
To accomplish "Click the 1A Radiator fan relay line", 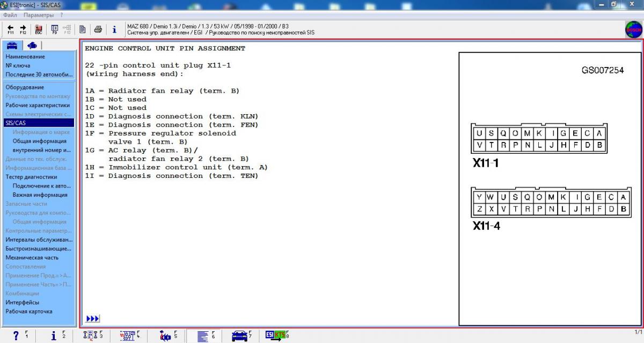I will (x=162, y=91).
